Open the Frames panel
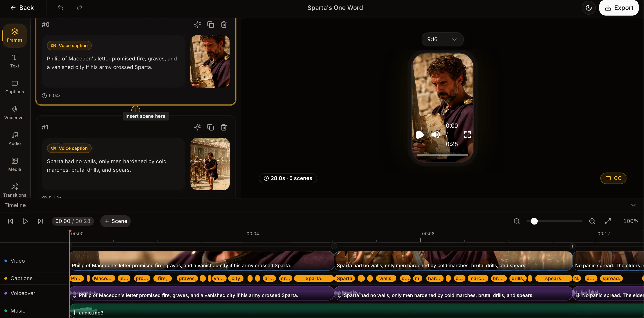The height and width of the screenshot is (318, 644). pos(14,35)
